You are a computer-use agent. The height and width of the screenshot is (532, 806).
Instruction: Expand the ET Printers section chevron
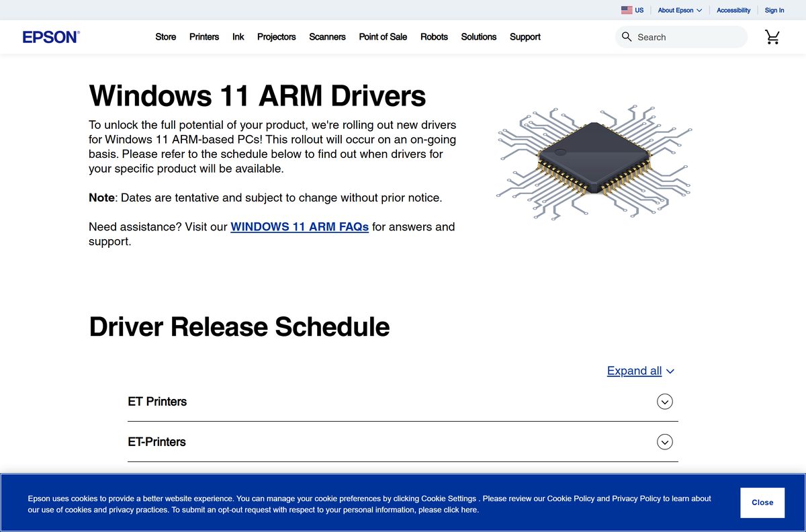coord(665,402)
